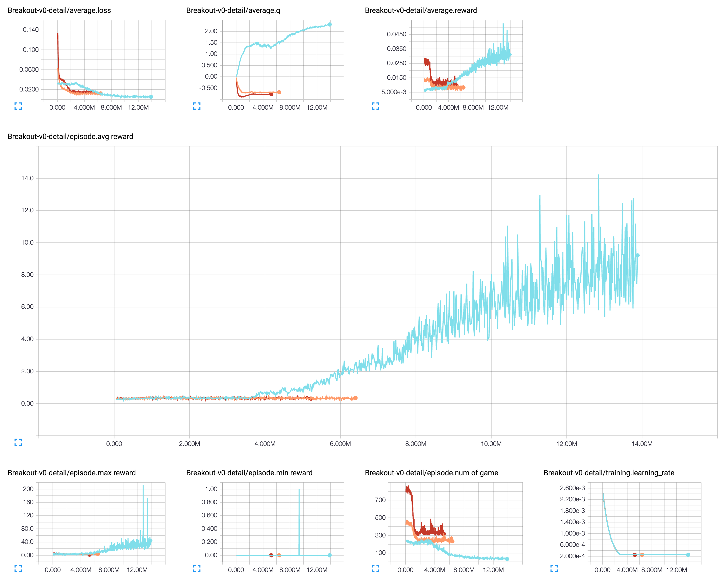Expand the average.loss chart with its toggle icon
Image resolution: width=728 pixels, height=579 pixels.
(x=18, y=106)
